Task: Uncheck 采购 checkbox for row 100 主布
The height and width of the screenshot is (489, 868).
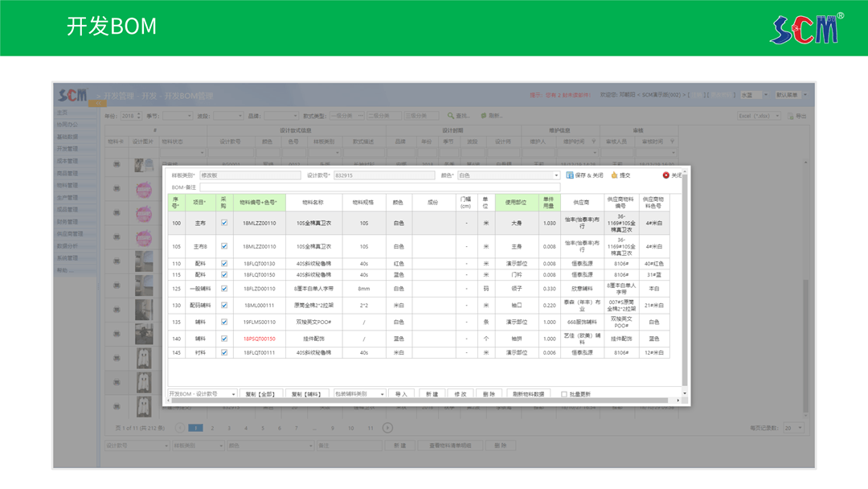Action: tap(224, 223)
